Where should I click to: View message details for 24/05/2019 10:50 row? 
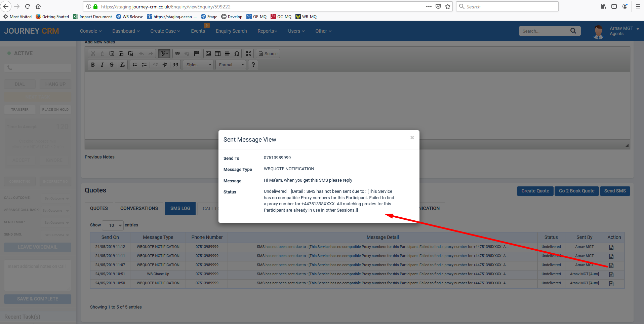611,284
